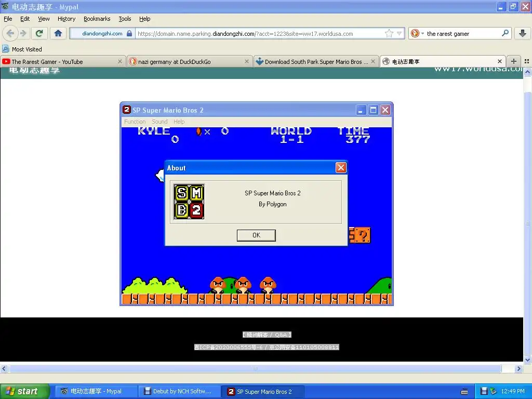The image size is (532, 399).
Task: Click the horizontal scrollbar thumb
Action: click(255, 368)
